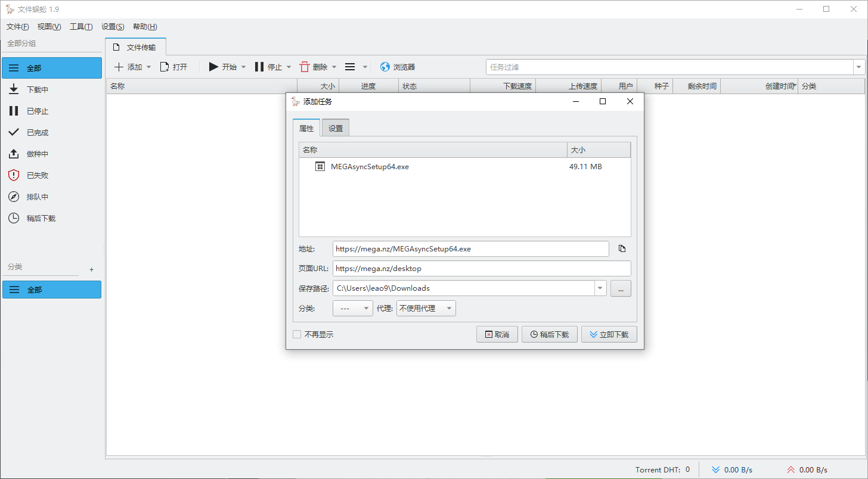Copy the download address using the copy icon
The width and height of the screenshot is (868, 479).
(x=621, y=248)
